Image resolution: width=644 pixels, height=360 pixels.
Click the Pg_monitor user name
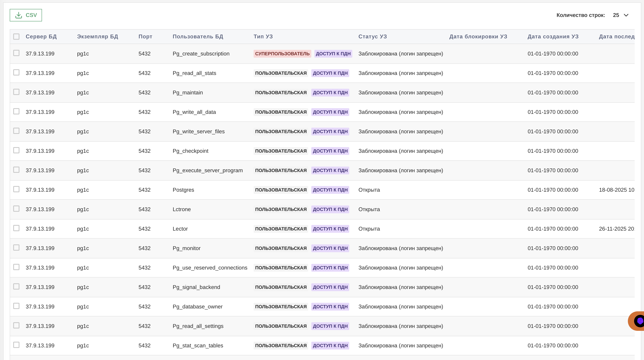[x=187, y=248]
